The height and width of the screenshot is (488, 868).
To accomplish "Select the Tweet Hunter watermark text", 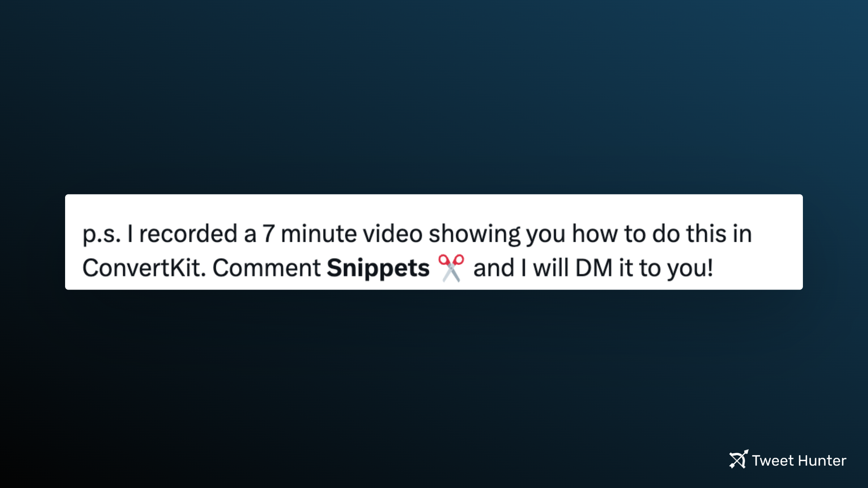I will point(799,461).
